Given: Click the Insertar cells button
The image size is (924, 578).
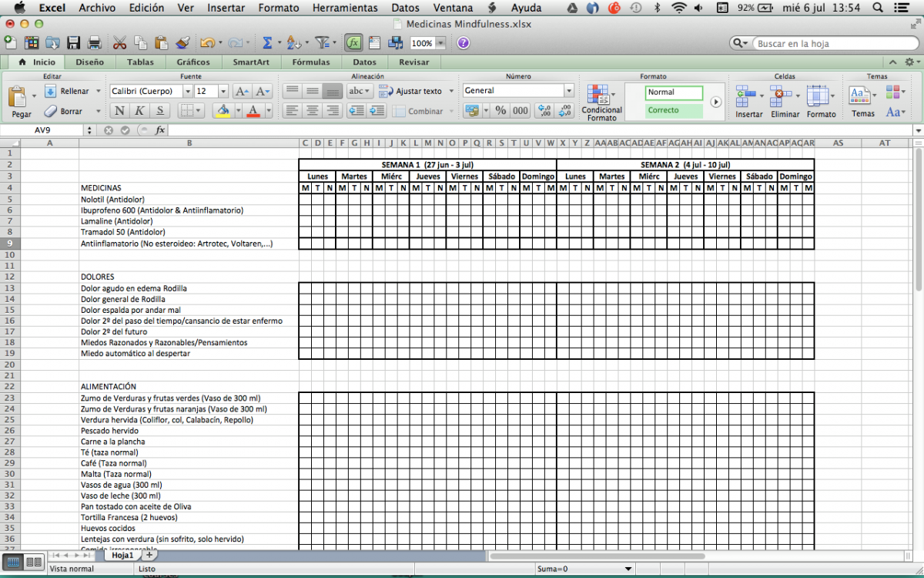Looking at the screenshot, I should point(748,102).
